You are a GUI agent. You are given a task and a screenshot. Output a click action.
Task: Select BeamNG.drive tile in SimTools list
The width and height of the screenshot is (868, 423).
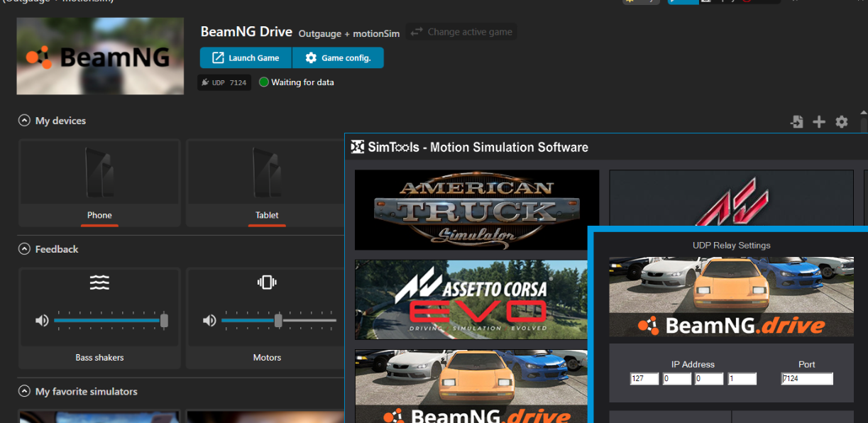(x=471, y=386)
